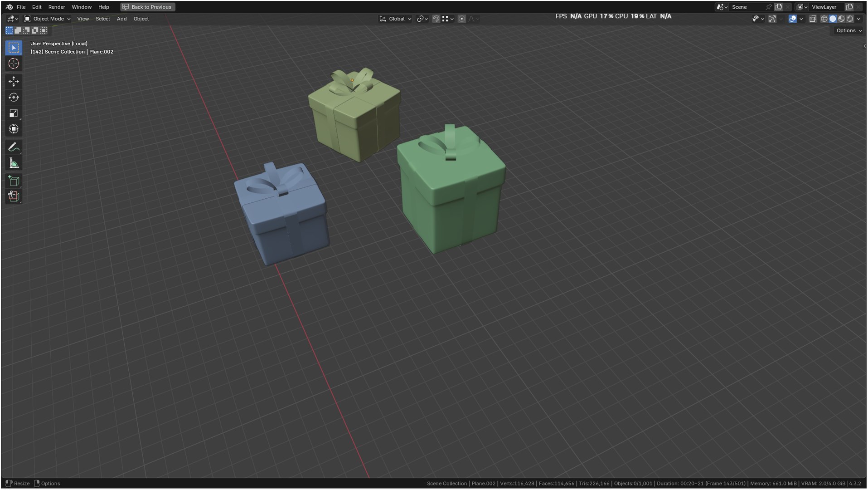Pick the Measure ruler tool
Viewport: 868px width, 490px height.
(14, 163)
